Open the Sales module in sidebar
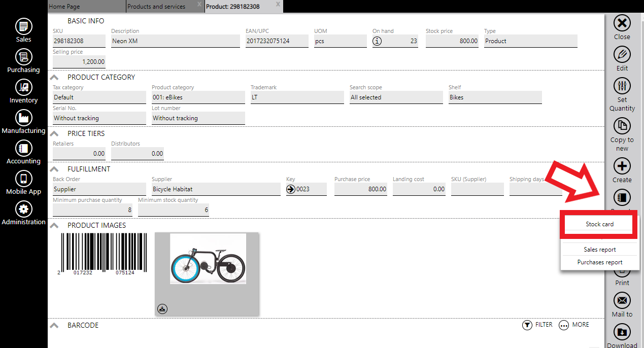644x348 pixels. click(23, 26)
